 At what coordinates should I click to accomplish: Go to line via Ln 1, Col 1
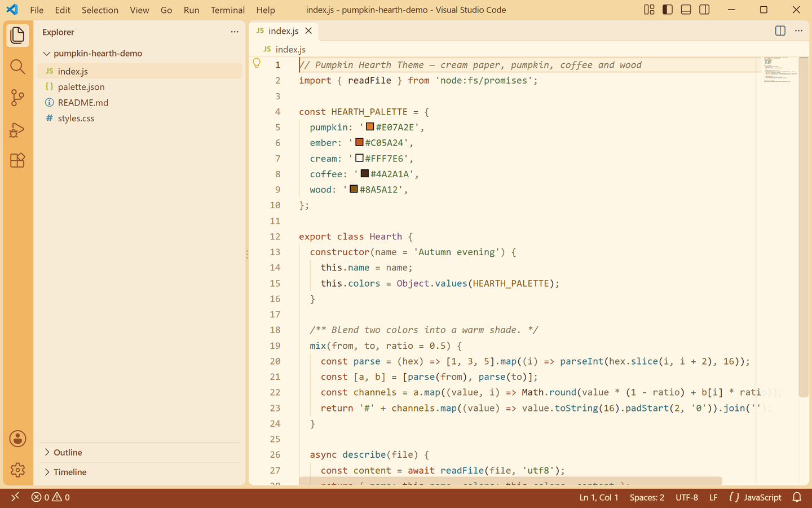click(x=599, y=497)
